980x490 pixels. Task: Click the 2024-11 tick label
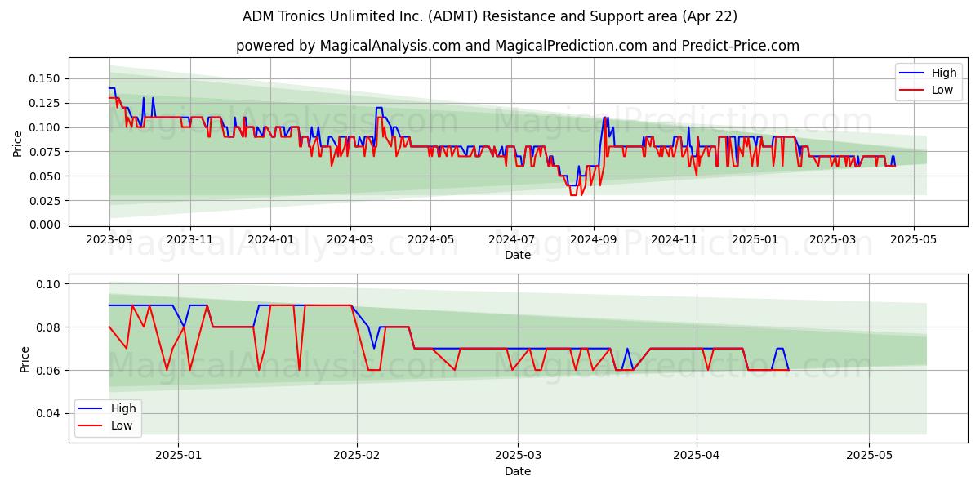pyautogui.click(x=674, y=240)
